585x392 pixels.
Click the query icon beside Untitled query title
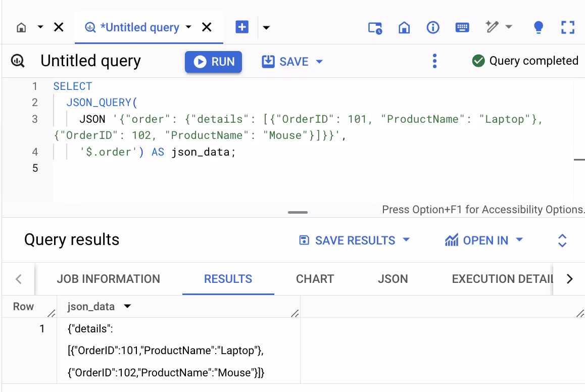click(x=18, y=61)
